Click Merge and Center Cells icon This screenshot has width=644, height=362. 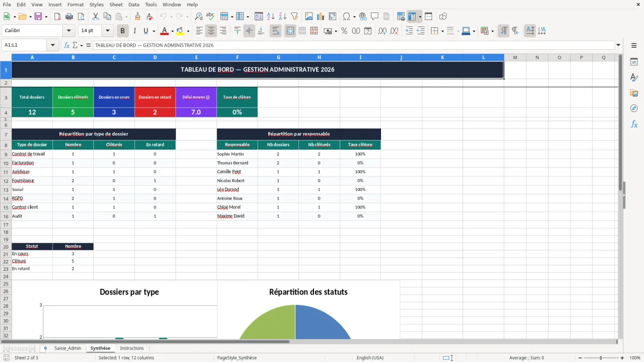(290, 31)
